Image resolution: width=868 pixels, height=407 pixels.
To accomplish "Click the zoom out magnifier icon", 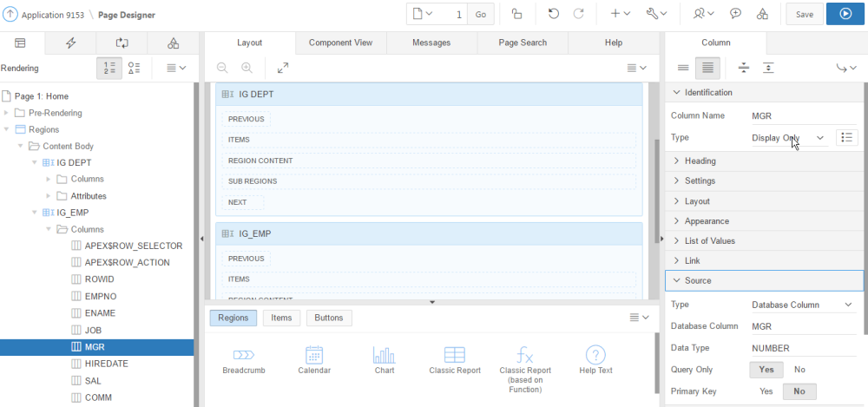I will [222, 68].
